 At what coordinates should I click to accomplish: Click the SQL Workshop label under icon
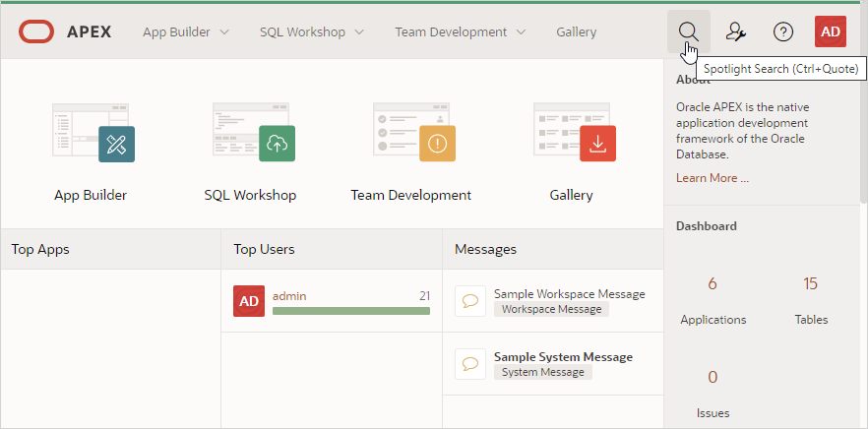click(x=250, y=195)
